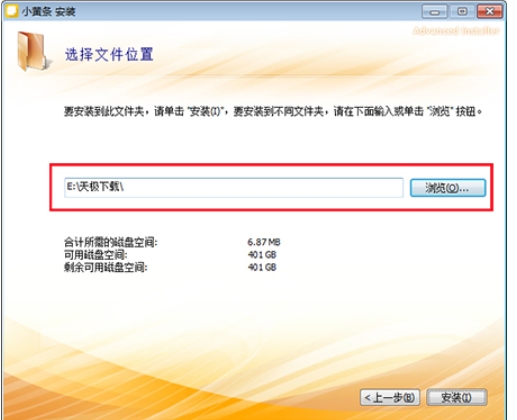Click the yellow note app icon in title bar

click(x=12, y=11)
